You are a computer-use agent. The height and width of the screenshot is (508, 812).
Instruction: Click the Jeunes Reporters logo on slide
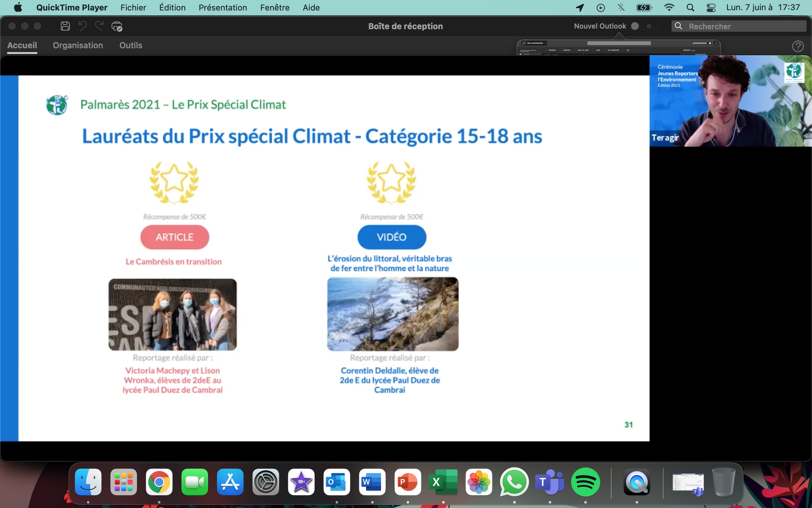coord(57,105)
